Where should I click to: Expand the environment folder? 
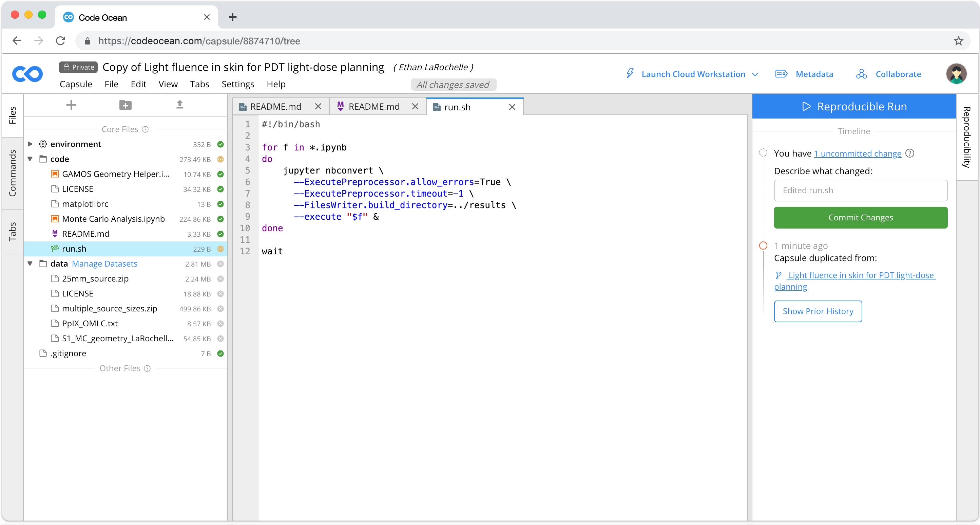tap(30, 144)
